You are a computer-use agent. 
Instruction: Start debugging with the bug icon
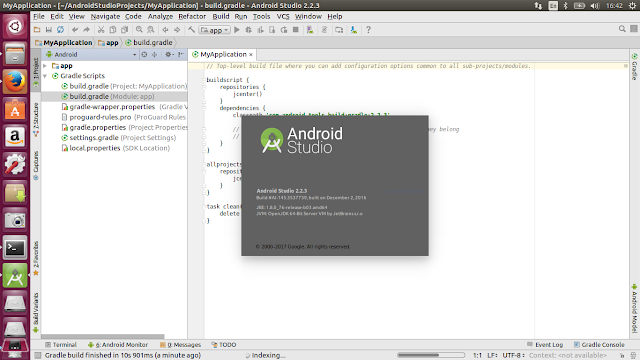tap(248, 30)
